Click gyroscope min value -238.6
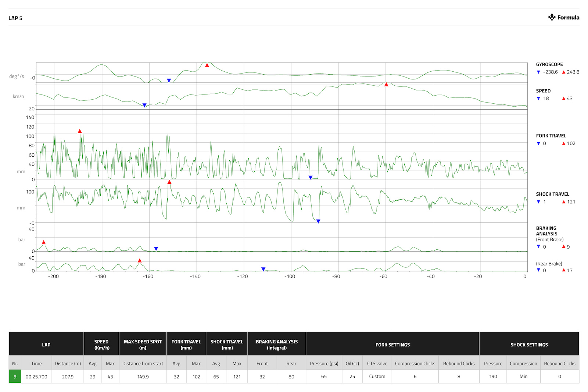 point(550,72)
